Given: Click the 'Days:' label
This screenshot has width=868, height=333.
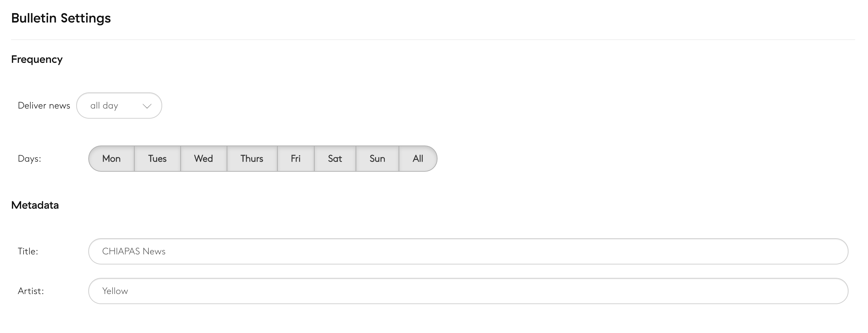Looking at the screenshot, I should click(29, 158).
